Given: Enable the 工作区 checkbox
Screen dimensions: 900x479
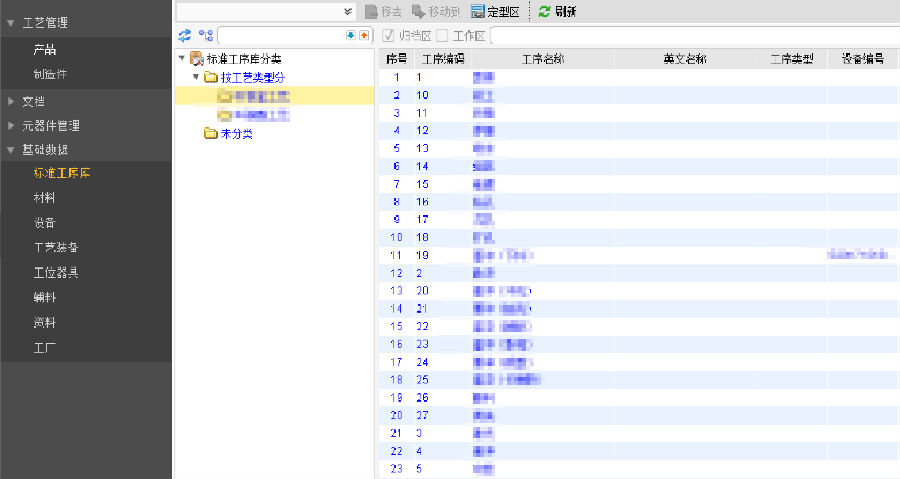Looking at the screenshot, I should coord(442,36).
